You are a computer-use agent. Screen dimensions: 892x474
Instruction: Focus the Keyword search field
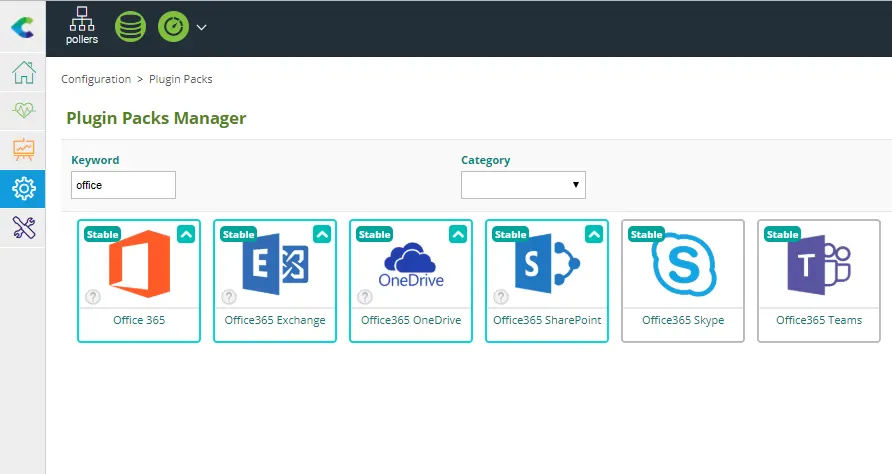click(123, 185)
